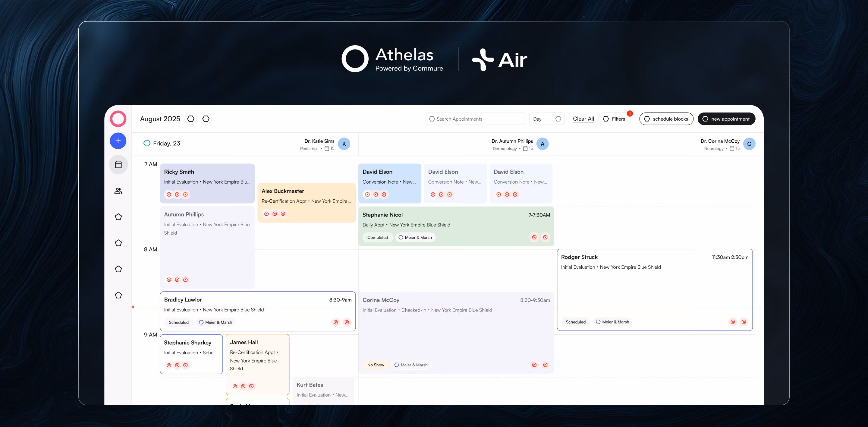Image resolution: width=868 pixels, height=427 pixels.
Task: Click the name James Hall
Action: tap(244, 342)
